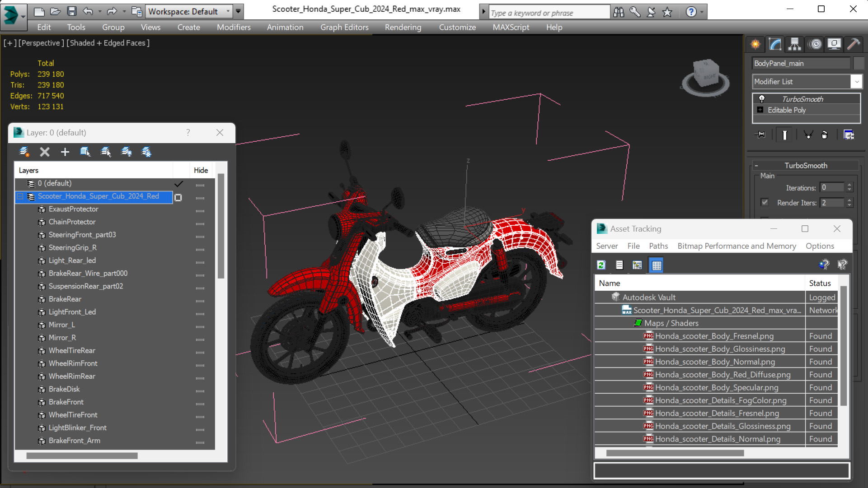Toggle hide for Light_Rear_led

[x=200, y=262]
